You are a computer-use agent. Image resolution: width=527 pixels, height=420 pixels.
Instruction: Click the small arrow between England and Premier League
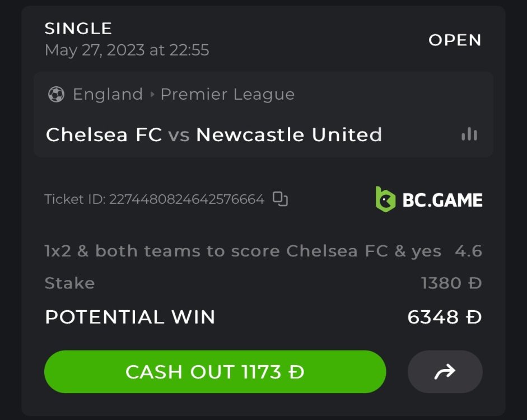click(x=152, y=95)
